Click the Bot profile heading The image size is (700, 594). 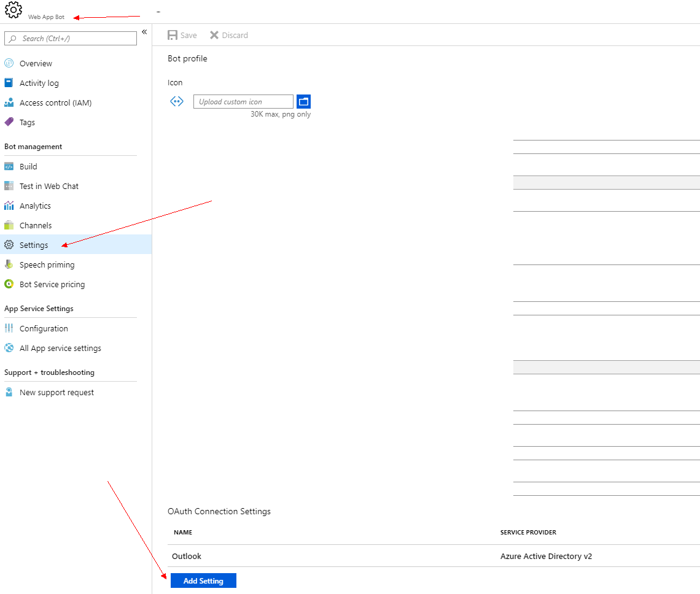click(x=187, y=58)
